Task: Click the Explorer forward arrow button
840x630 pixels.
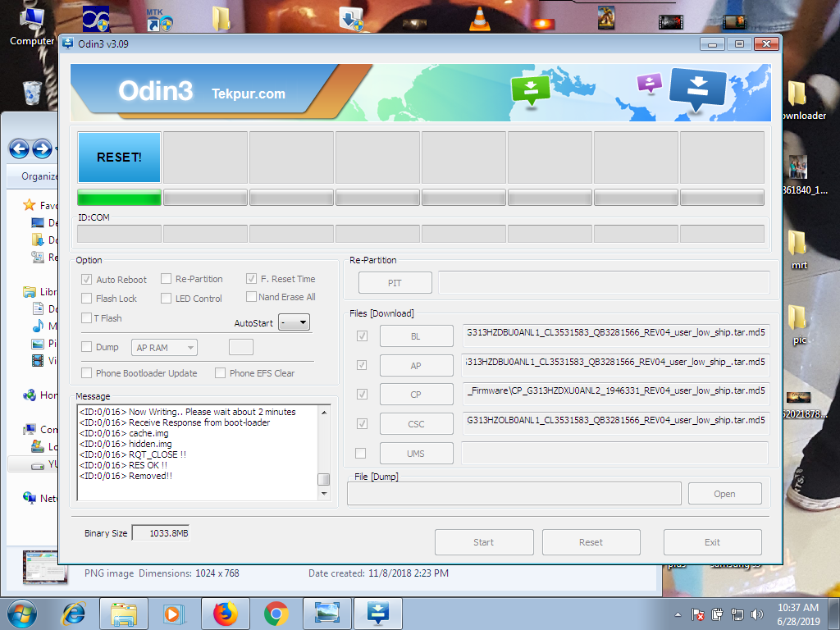Action: [42, 148]
